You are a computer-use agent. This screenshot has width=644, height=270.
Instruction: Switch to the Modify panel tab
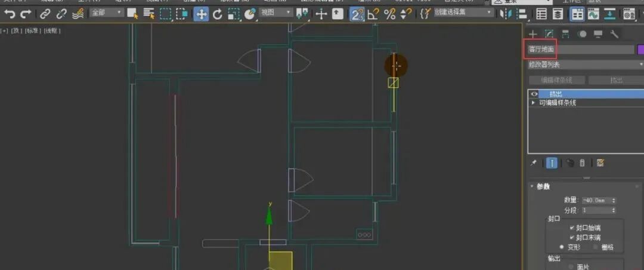(x=549, y=34)
